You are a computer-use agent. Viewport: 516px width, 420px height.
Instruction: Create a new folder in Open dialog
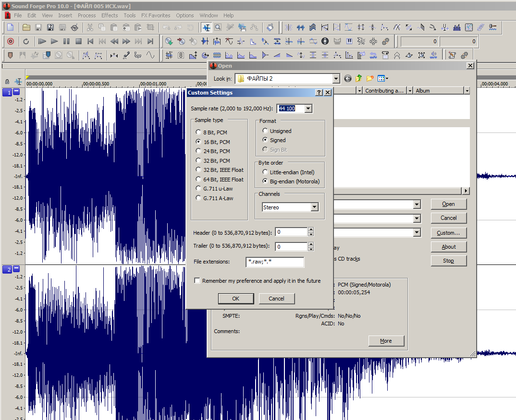point(370,79)
